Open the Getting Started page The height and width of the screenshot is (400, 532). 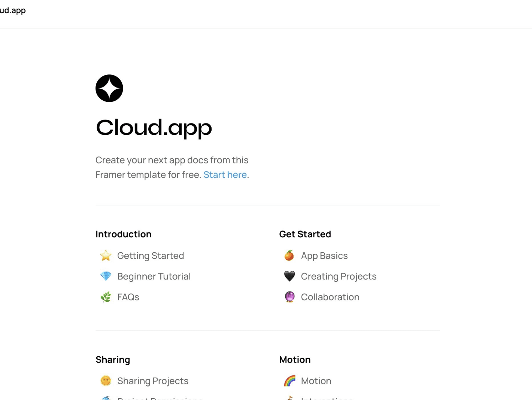point(150,256)
